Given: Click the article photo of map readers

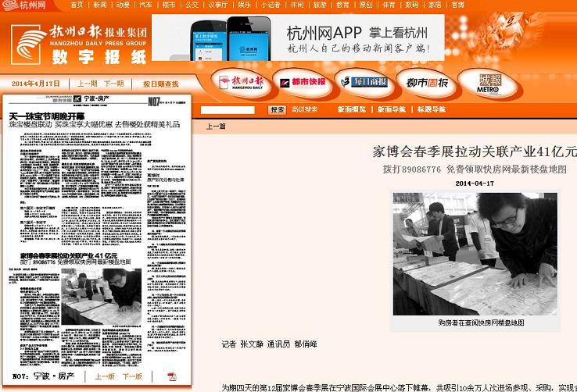Looking at the screenshot, I should 475,254.
